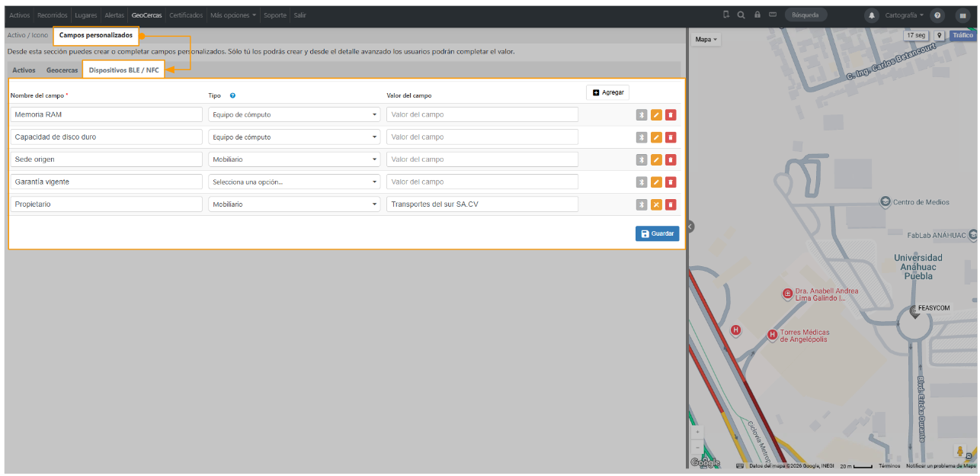
Task: Delete the Memoria RAM field row
Action: coord(671,115)
